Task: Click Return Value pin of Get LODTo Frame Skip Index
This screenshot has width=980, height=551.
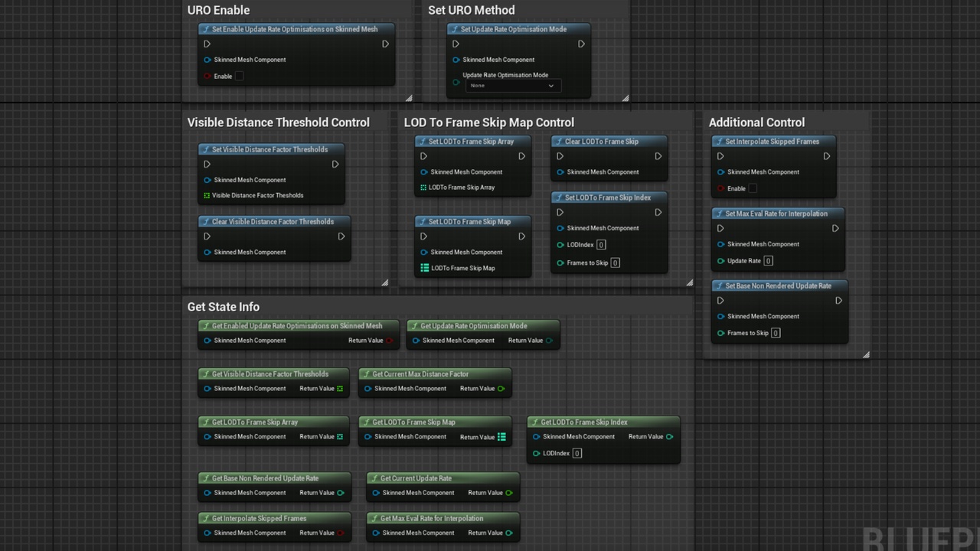Action: (x=670, y=437)
